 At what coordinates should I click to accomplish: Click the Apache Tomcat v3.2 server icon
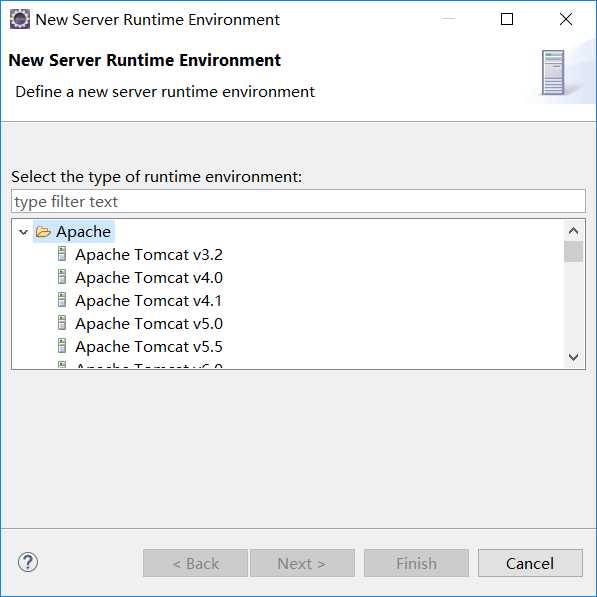pos(62,254)
